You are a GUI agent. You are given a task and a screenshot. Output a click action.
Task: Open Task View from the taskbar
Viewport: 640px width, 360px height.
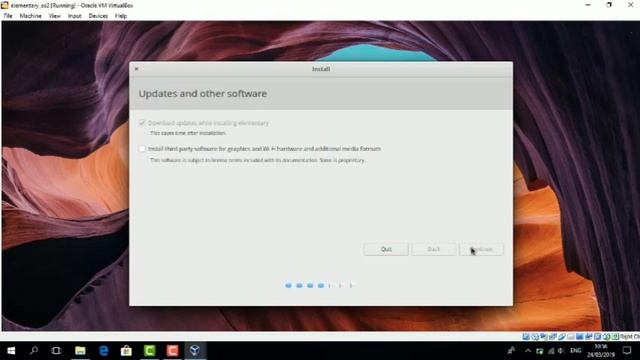coord(56,351)
